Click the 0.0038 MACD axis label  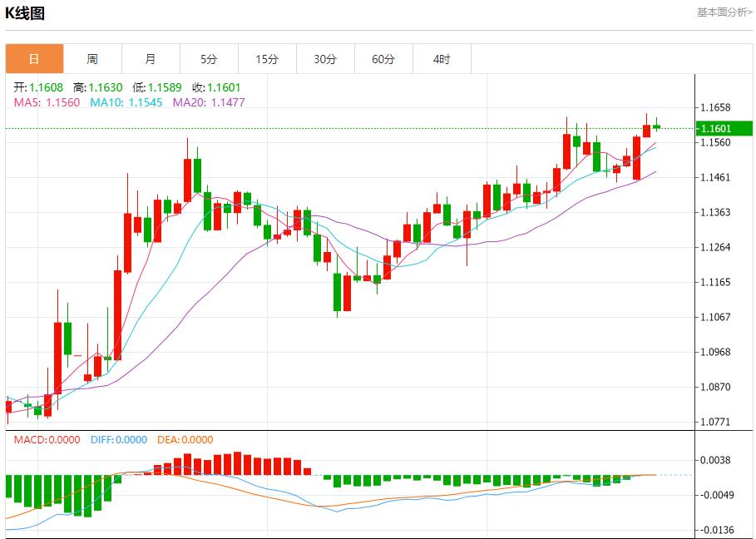715,460
